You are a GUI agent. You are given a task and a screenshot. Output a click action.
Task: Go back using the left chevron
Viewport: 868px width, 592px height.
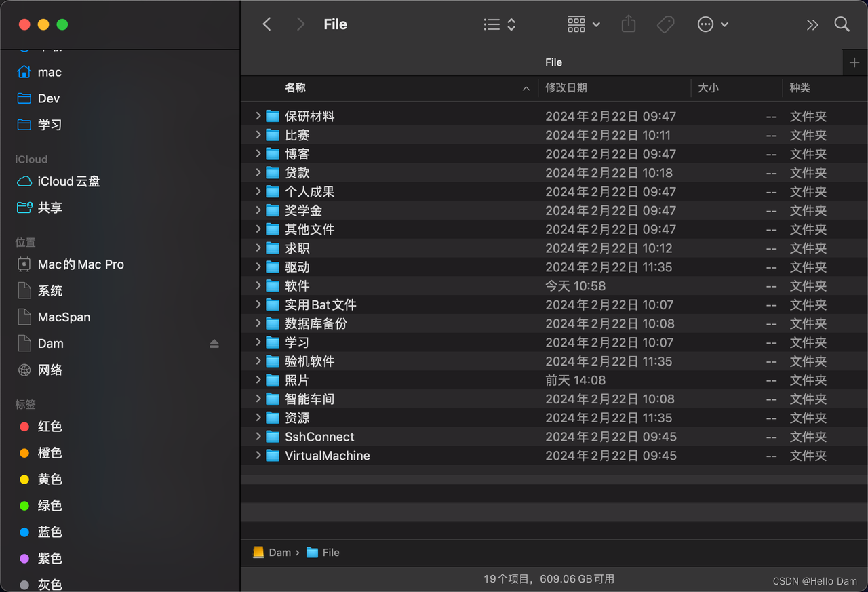click(267, 24)
